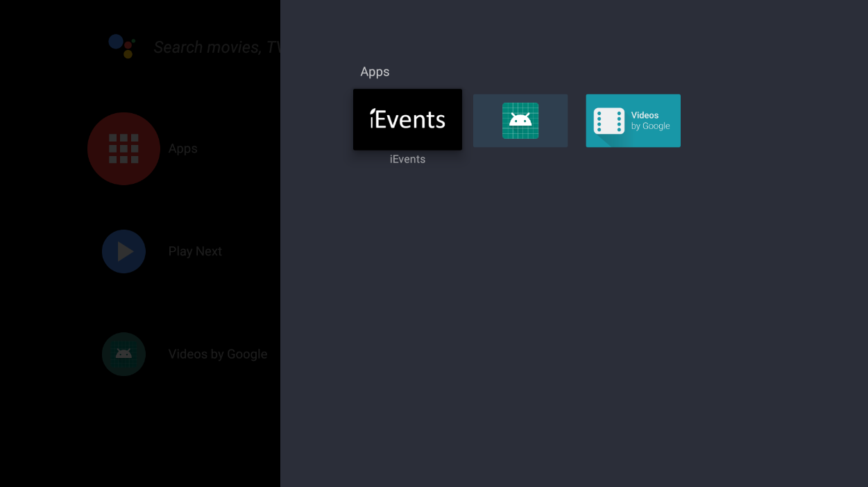
Task: Click the Apps heading above the tiles
Action: click(x=375, y=71)
